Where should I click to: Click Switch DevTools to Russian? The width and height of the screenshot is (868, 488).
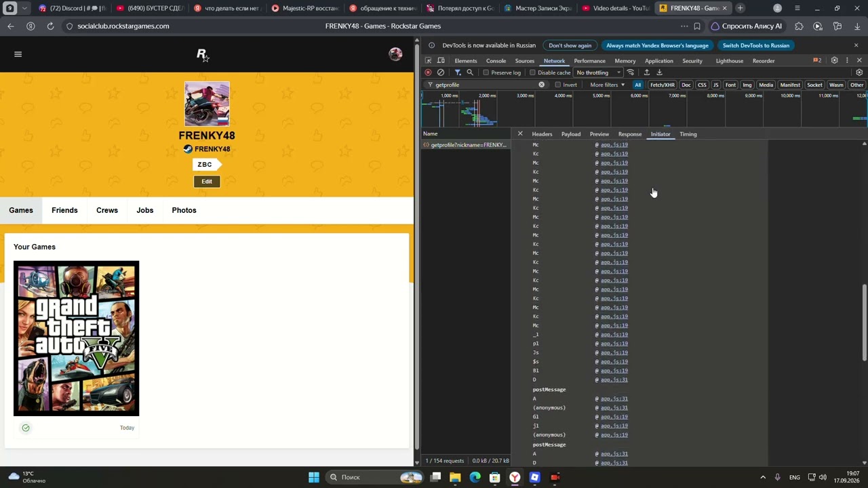point(756,45)
